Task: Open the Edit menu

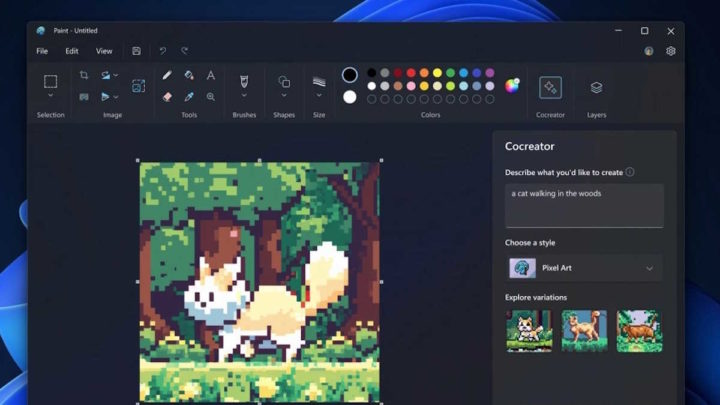Action: (72, 51)
